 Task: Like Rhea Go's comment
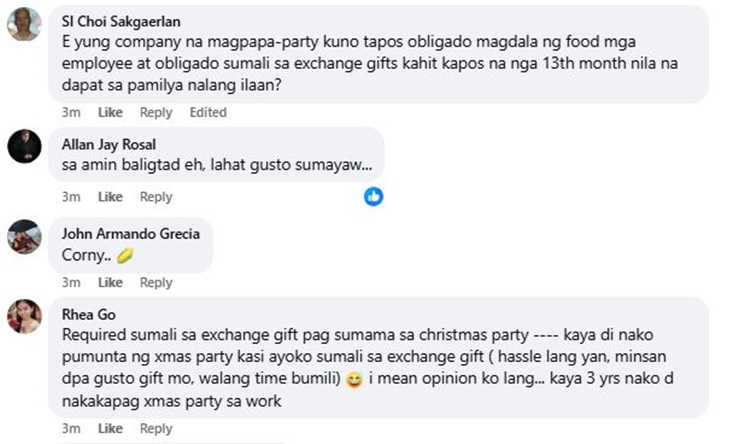[110, 429]
